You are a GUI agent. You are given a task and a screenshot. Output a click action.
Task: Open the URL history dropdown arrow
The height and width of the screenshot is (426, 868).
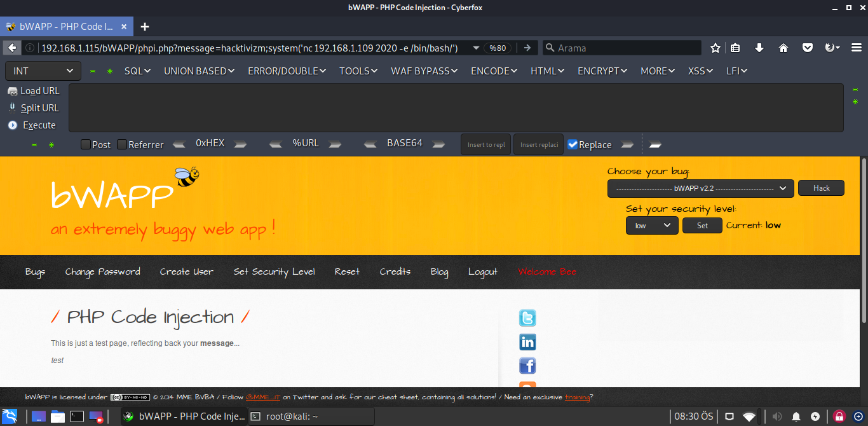point(475,48)
